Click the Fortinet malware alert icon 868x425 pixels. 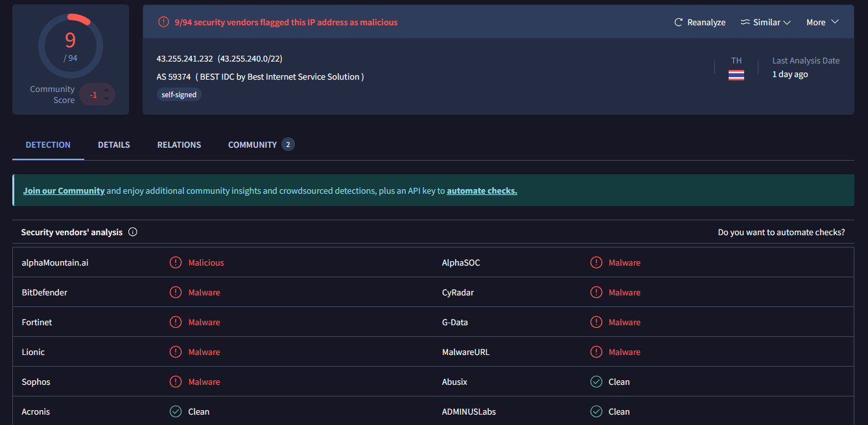(176, 322)
